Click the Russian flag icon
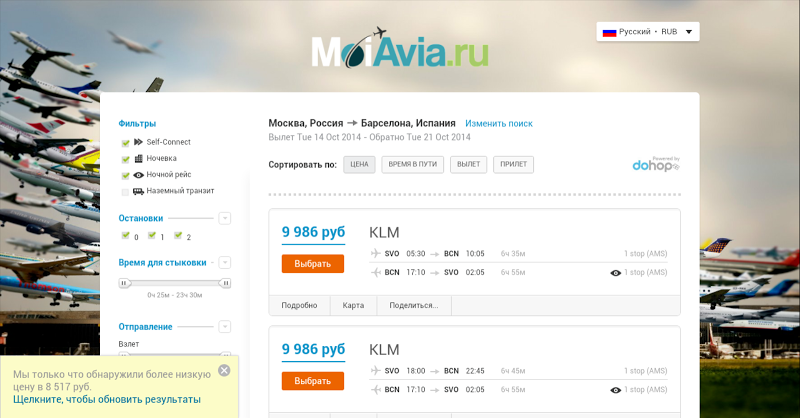 tap(608, 32)
